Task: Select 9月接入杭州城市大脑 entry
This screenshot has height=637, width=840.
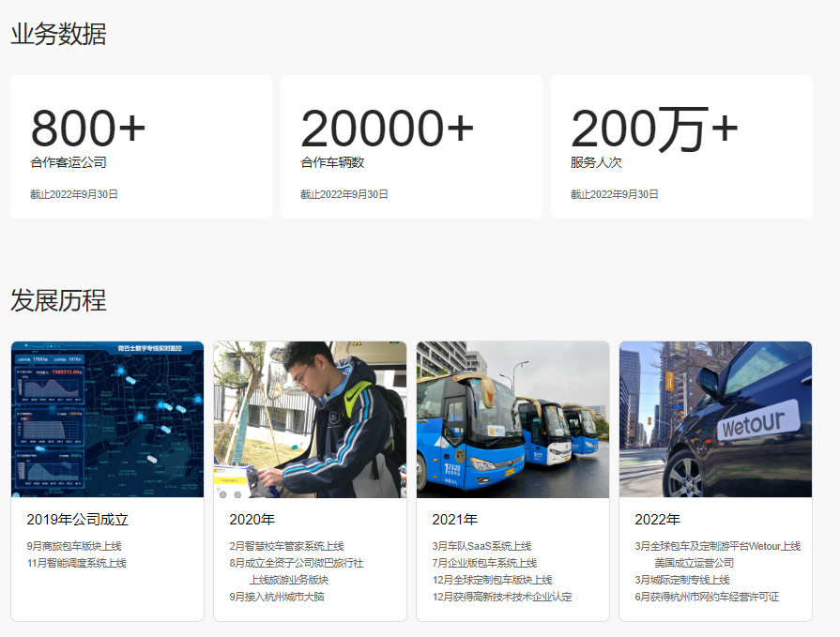Action: tap(276, 597)
